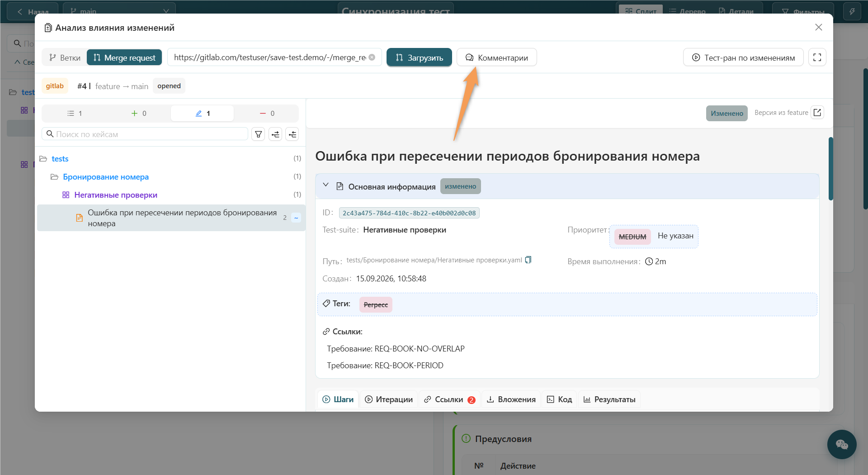Show modified cases filter tab
Image resolution: width=868 pixels, height=475 pixels.
click(203, 113)
